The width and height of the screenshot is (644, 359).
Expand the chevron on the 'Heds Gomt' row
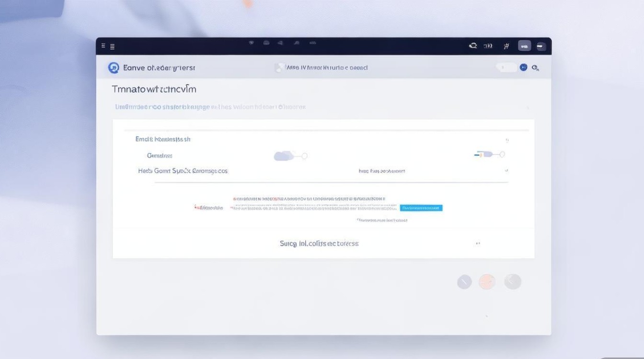506,170
